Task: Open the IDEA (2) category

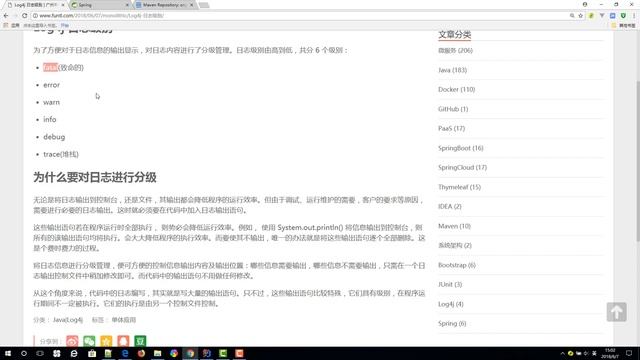Action: (x=450, y=207)
